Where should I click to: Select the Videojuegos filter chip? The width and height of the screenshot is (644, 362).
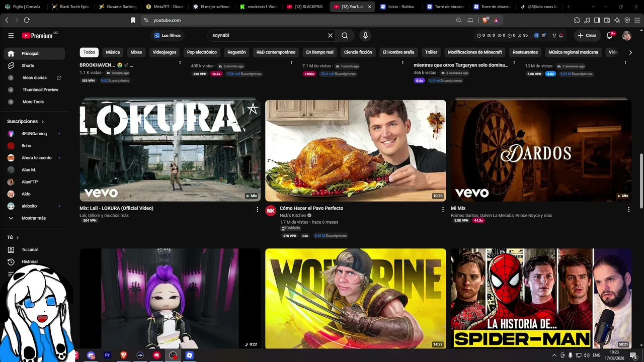pos(165,52)
